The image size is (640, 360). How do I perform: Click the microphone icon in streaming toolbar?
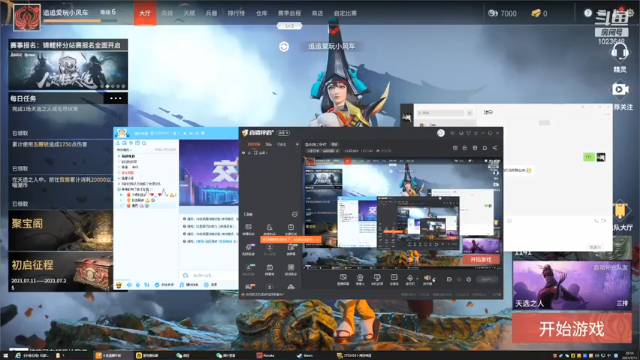coord(410,278)
